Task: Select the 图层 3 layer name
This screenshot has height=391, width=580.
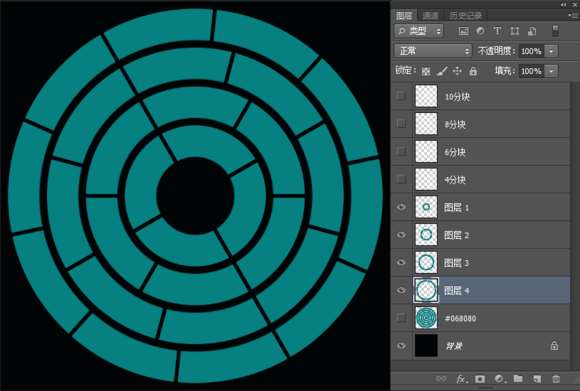Action: tap(456, 263)
